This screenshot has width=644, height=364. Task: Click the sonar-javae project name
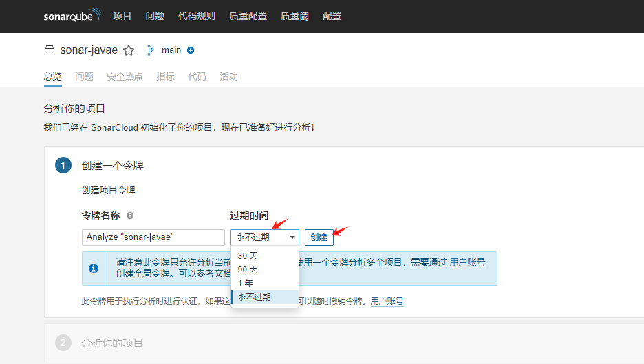pos(89,50)
